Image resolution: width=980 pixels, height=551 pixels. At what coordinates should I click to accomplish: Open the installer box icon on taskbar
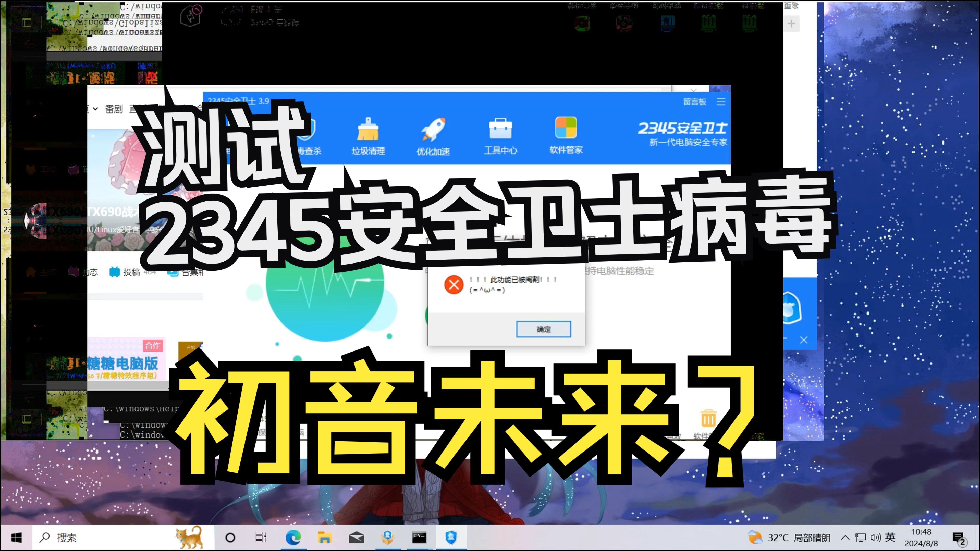[388, 537]
